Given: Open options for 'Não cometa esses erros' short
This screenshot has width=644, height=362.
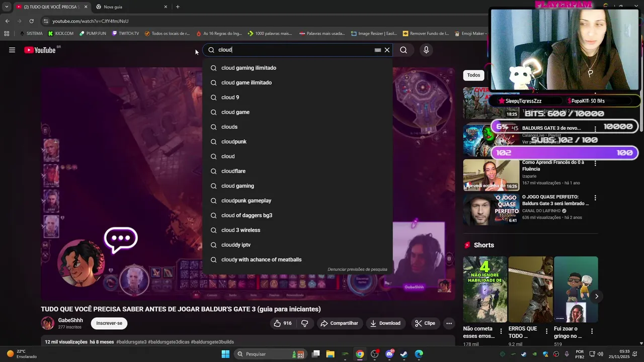Looking at the screenshot, I should pyautogui.click(x=501, y=331).
